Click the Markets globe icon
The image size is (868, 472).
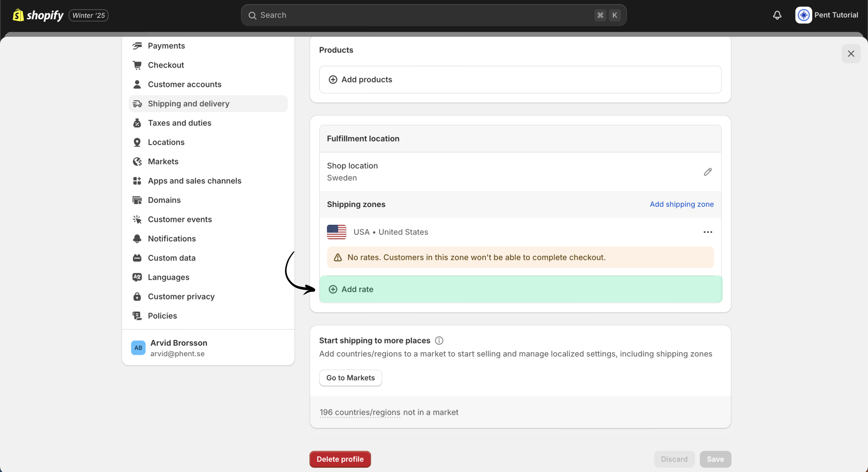pos(137,162)
